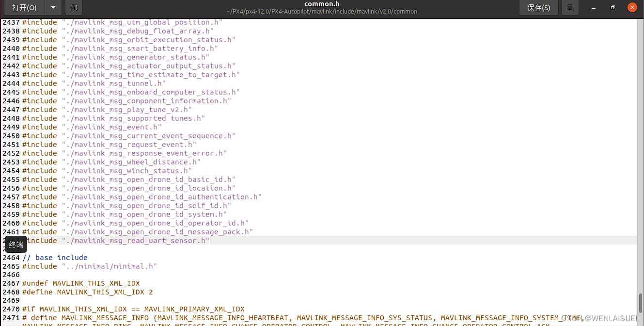Click MAVLINK_MESSAGE_INFO_SYS_STATUS in line 2471
Screen dimensions: 644x326
[364, 318]
